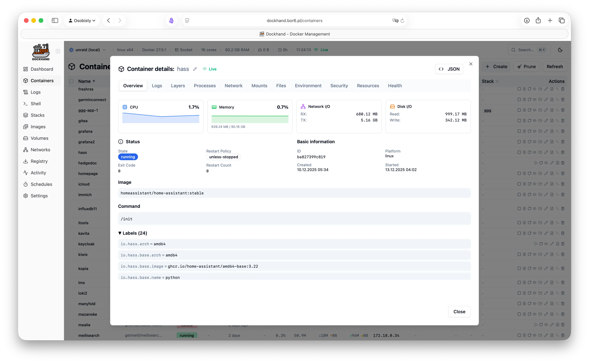Viewport: 589px width, 364px height.
Task: Switch to the Logs tab
Action: point(157,85)
